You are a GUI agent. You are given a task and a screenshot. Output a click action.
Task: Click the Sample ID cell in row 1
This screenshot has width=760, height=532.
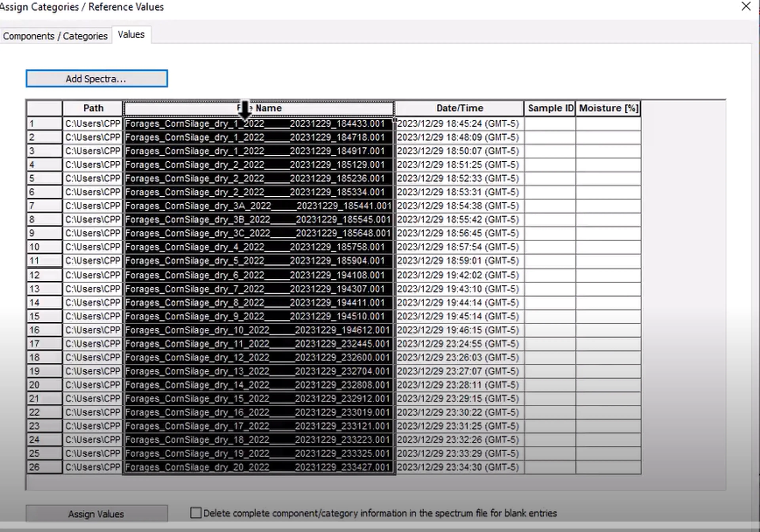tap(550, 124)
